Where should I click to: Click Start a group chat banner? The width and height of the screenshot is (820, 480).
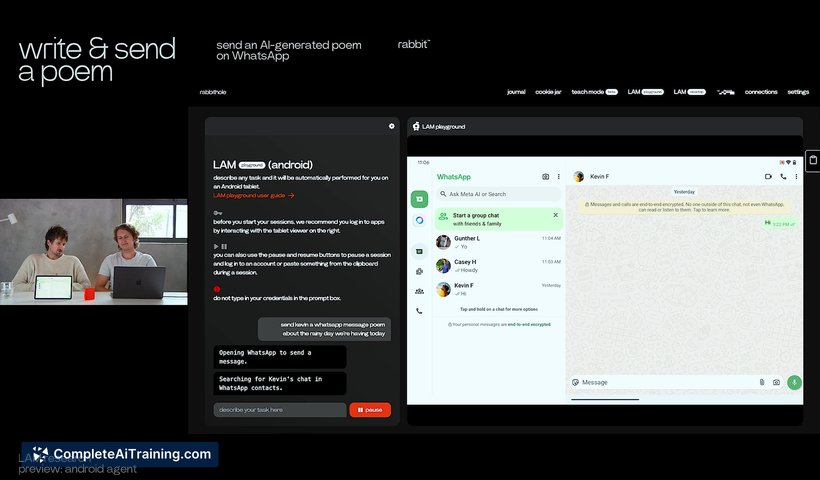499,220
